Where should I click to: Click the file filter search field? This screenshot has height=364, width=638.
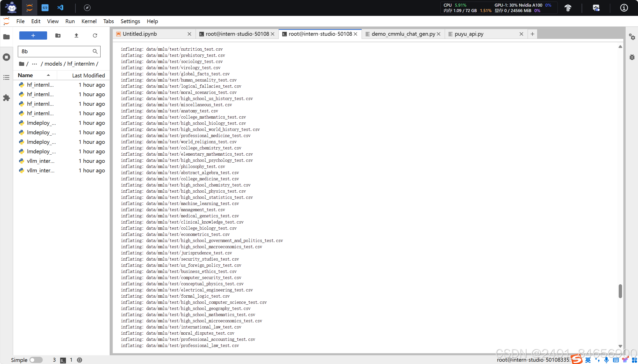pos(55,51)
